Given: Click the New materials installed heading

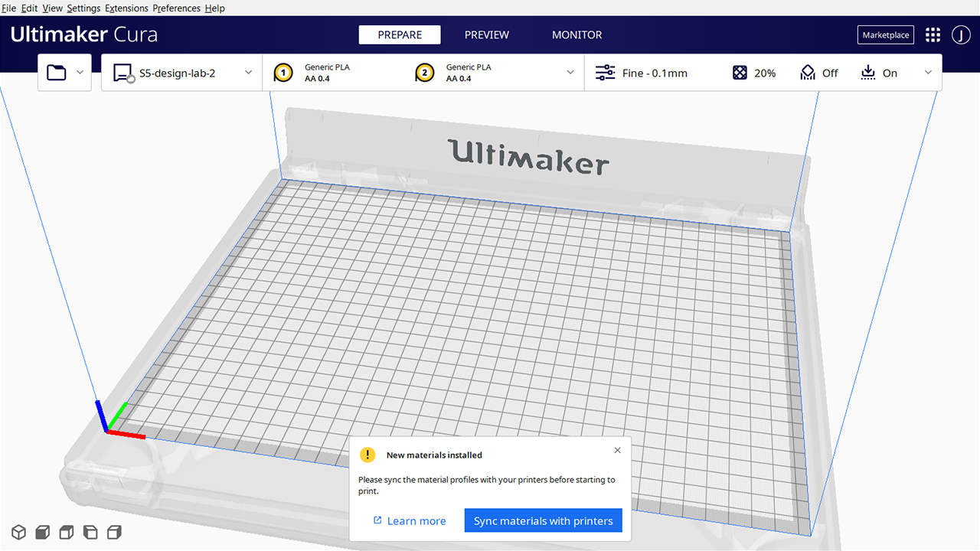Looking at the screenshot, I should tap(434, 455).
